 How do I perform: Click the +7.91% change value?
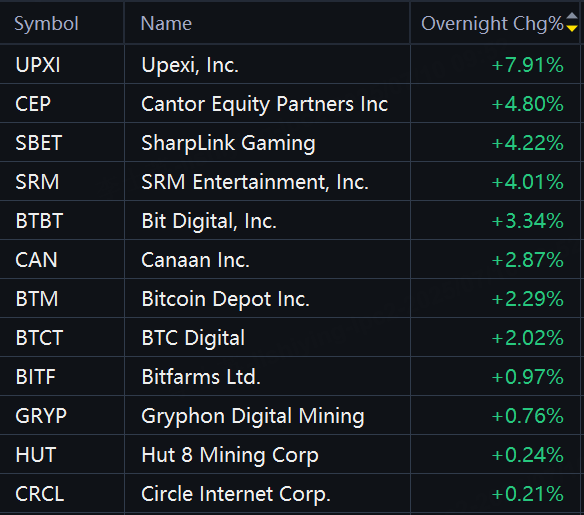527,65
